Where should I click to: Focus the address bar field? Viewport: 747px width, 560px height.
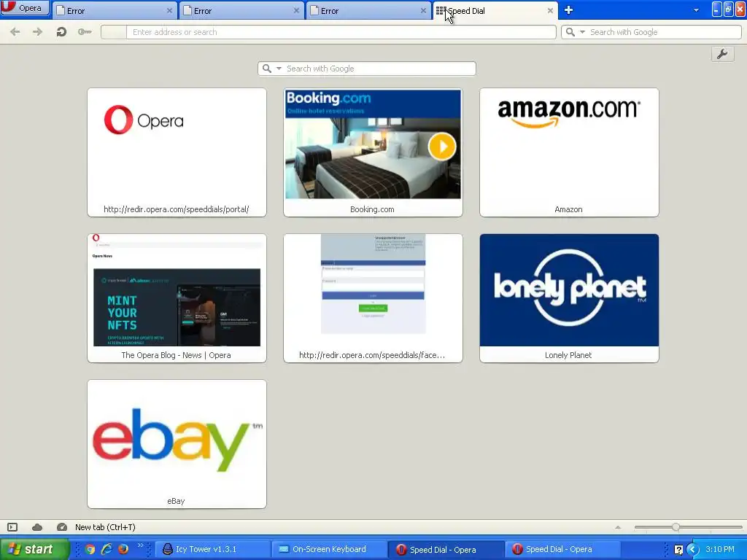pos(329,32)
